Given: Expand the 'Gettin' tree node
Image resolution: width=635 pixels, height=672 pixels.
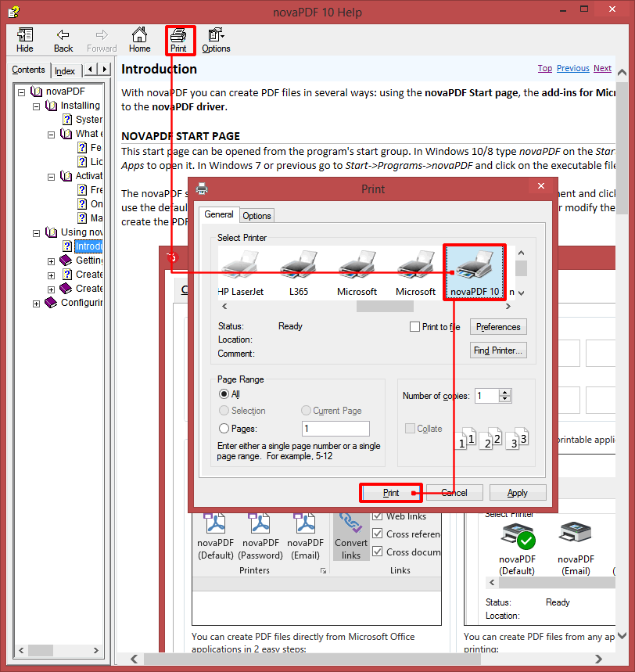Looking at the screenshot, I should (51, 261).
